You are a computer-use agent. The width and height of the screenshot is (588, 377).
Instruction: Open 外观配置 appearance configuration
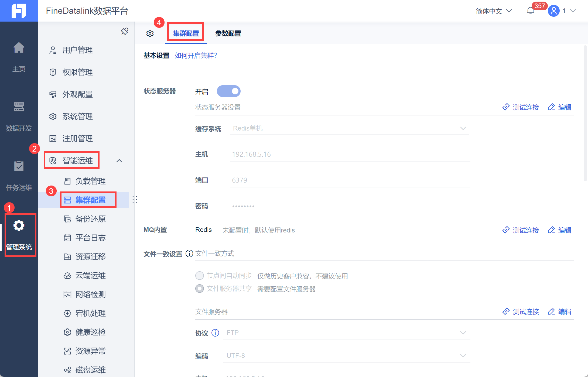pos(77,94)
